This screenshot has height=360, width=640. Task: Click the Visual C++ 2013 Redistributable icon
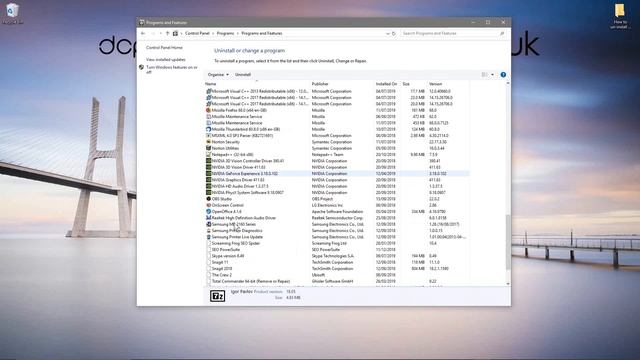coord(209,91)
